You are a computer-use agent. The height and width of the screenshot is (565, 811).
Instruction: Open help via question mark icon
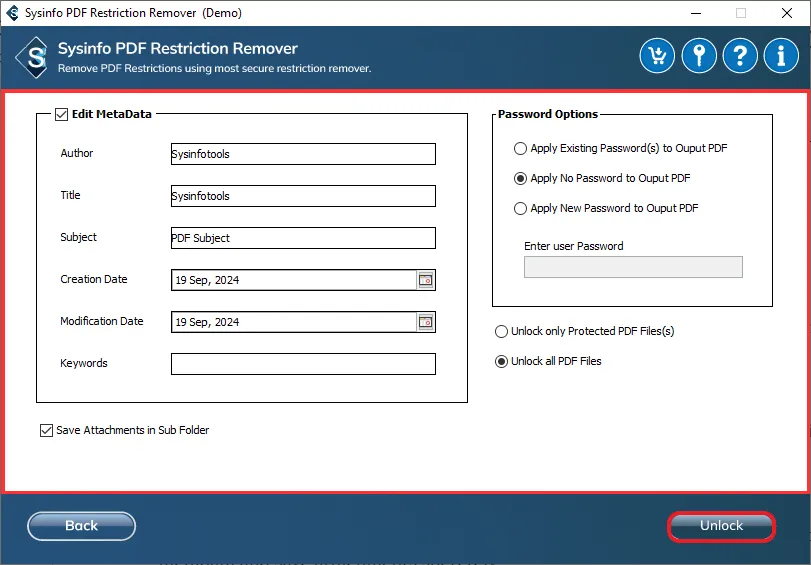coord(740,56)
